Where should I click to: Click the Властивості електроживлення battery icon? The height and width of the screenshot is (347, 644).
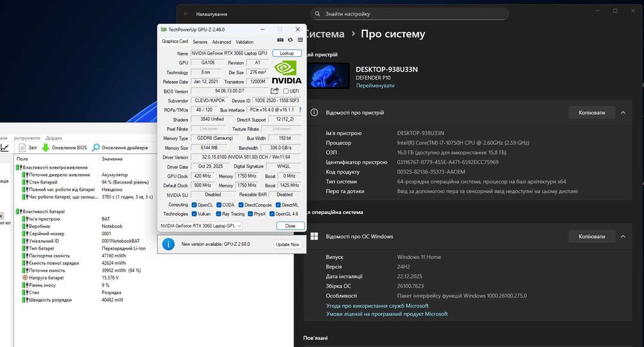point(19,167)
